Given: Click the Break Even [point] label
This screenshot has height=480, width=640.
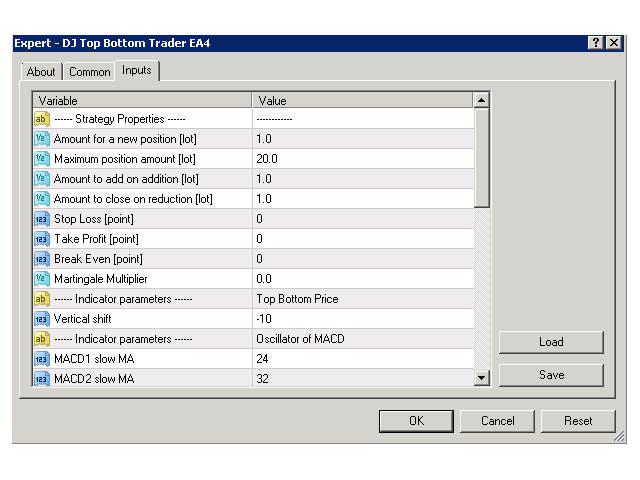Looking at the screenshot, I should (x=98, y=259).
